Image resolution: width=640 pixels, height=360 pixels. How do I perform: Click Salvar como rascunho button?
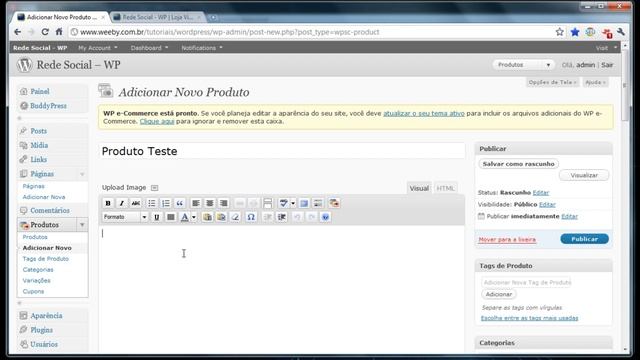pyautogui.click(x=518, y=164)
